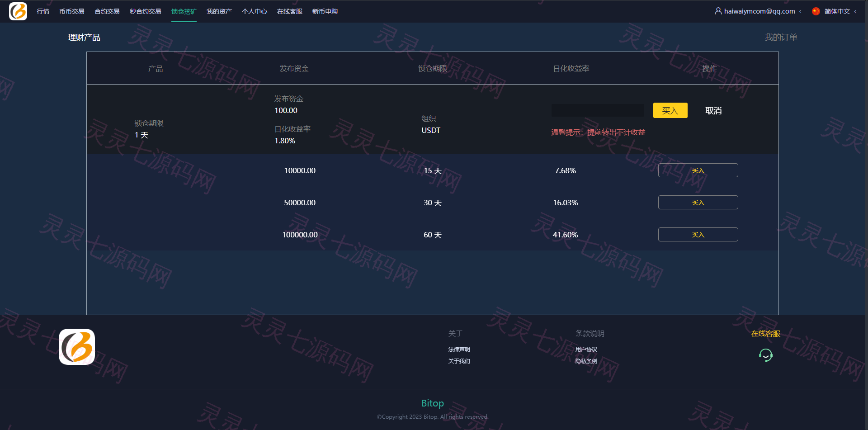Click the headset customer service icon in the footer

[x=765, y=355]
